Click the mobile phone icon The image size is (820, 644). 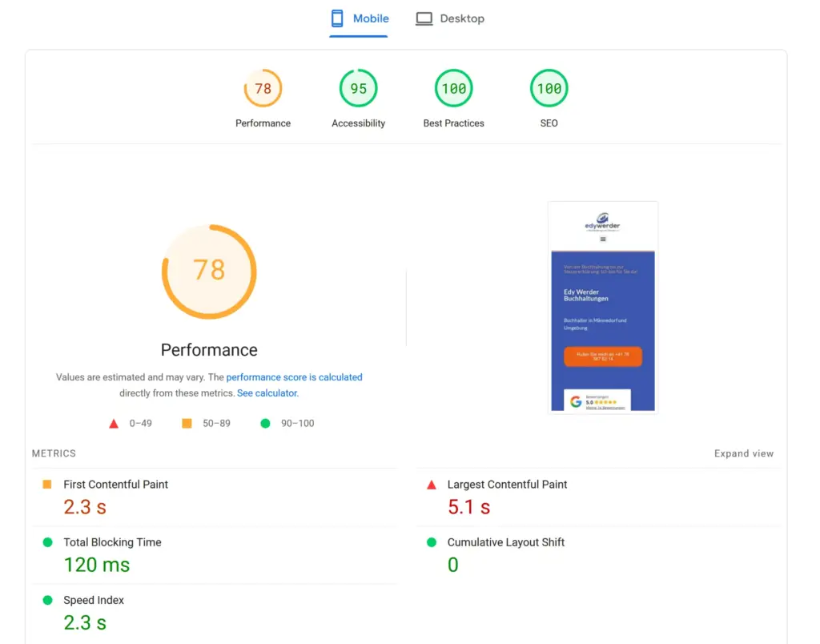(x=337, y=18)
